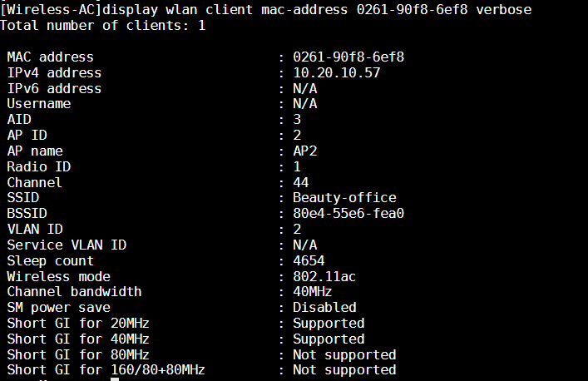Click the Username field label
The width and height of the screenshot is (588, 381).
[39, 104]
